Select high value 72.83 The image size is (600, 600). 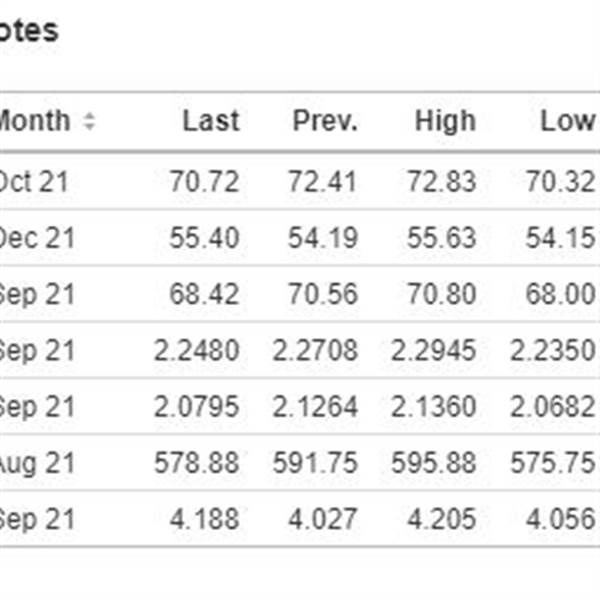tap(442, 181)
